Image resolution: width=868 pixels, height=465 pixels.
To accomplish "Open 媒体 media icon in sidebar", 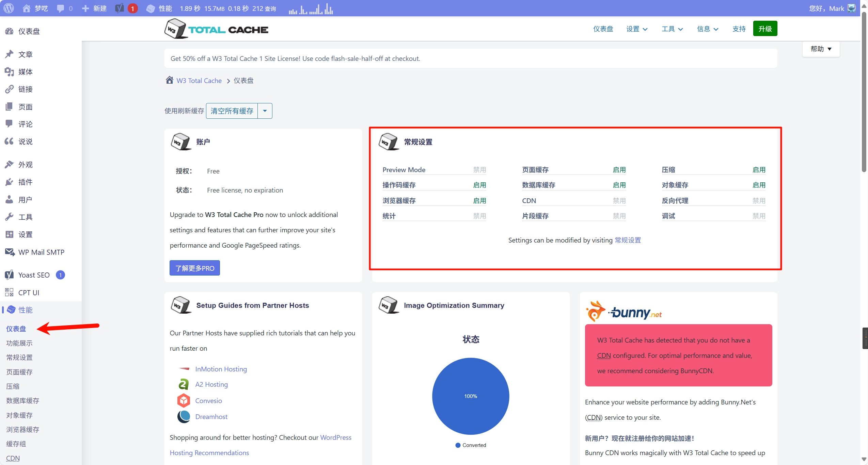I will pyautogui.click(x=9, y=71).
